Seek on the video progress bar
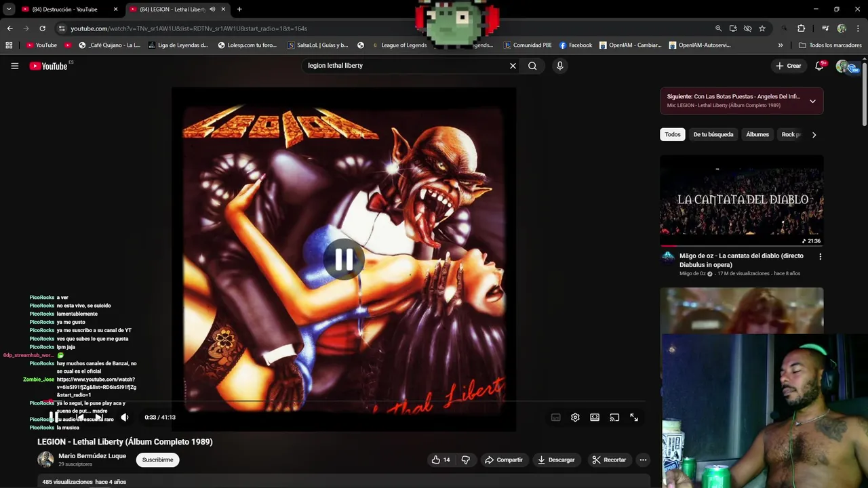868x488 pixels. pos(344,402)
